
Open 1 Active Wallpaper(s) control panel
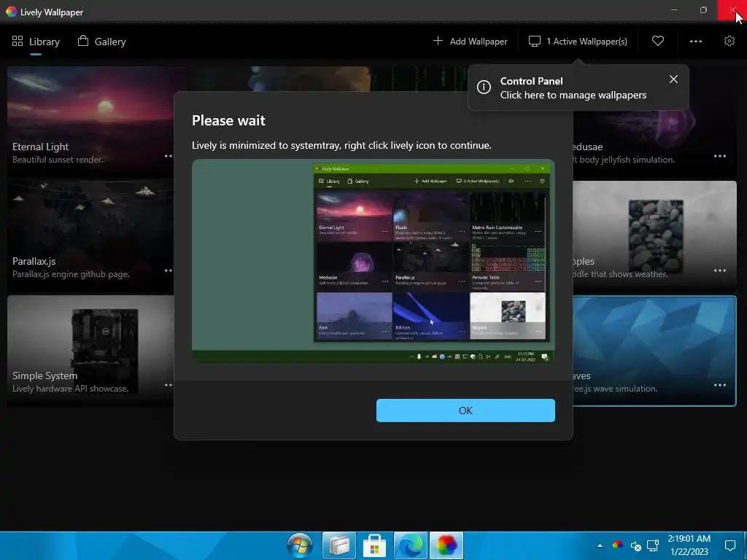[x=578, y=42]
